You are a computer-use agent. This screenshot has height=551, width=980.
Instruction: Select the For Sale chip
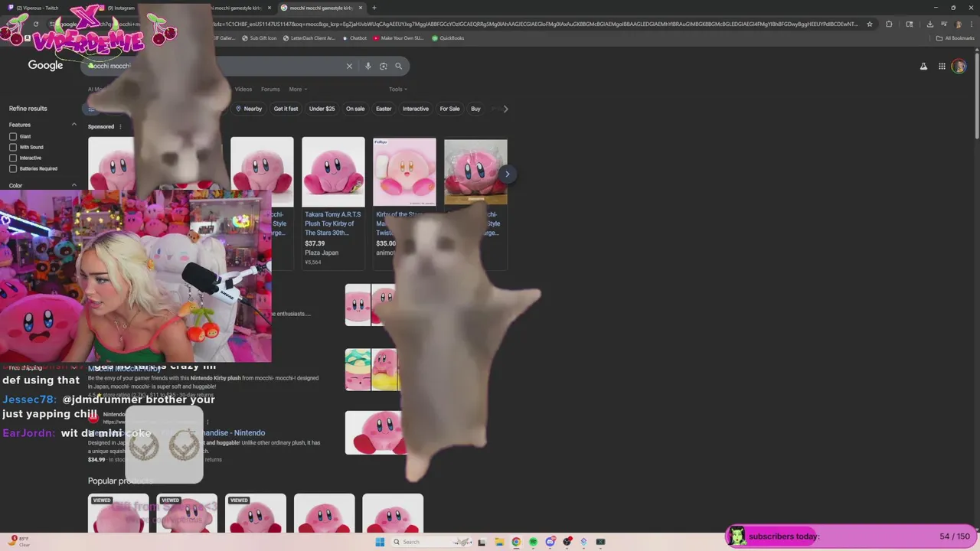click(449, 109)
